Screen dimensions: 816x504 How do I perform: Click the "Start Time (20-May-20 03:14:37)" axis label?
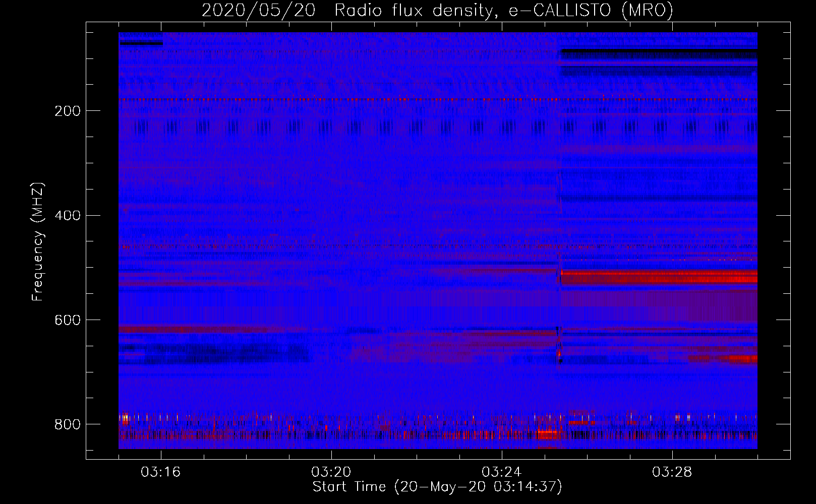point(437,487)
